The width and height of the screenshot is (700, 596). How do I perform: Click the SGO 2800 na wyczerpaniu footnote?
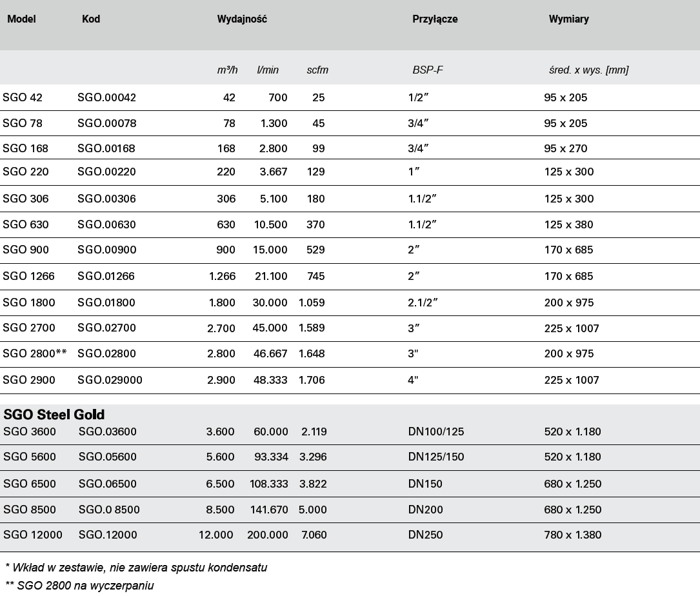[79, 586]
